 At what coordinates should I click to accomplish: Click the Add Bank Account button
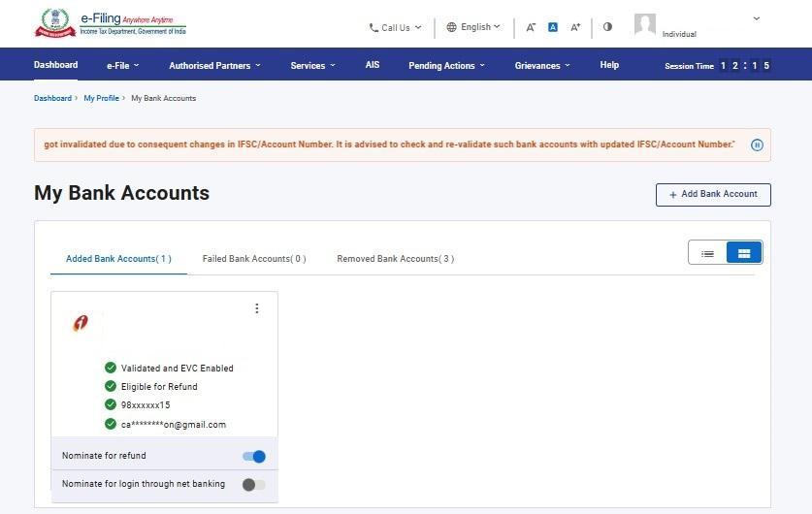713,195
